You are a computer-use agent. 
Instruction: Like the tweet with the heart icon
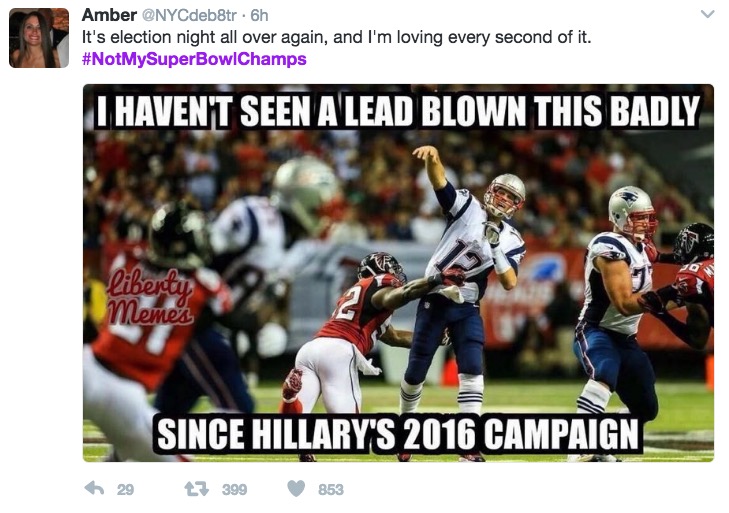click(x=296, y=488)
